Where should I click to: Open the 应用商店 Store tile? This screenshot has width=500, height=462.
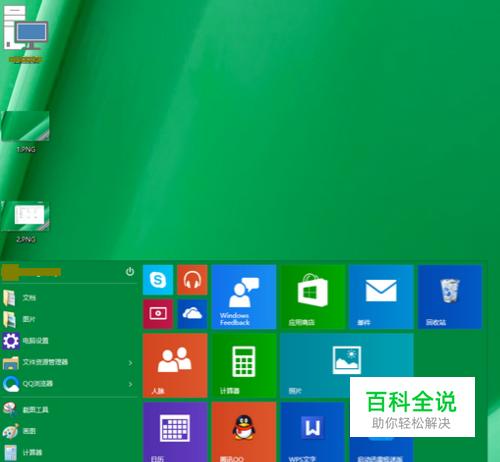(313, 297)
